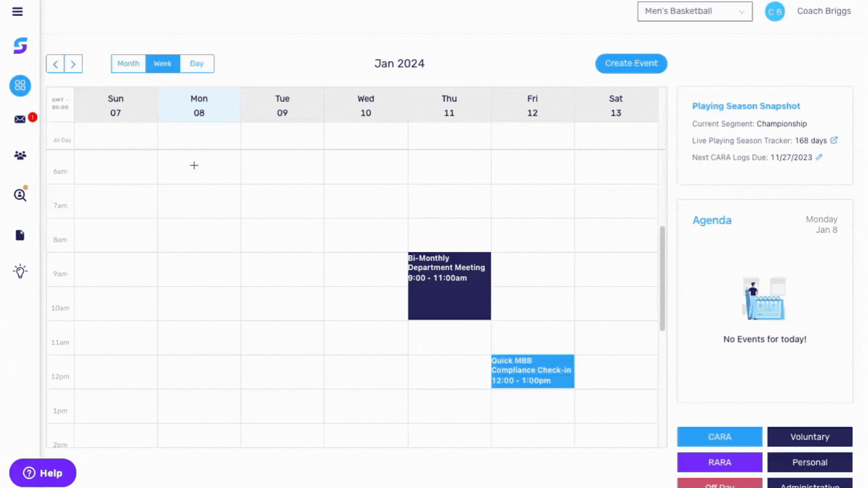Open the Live Playing Season Tracker external link
Viewport: 868px width, 488px height.
pyautogui.click(x=834, y=140)
